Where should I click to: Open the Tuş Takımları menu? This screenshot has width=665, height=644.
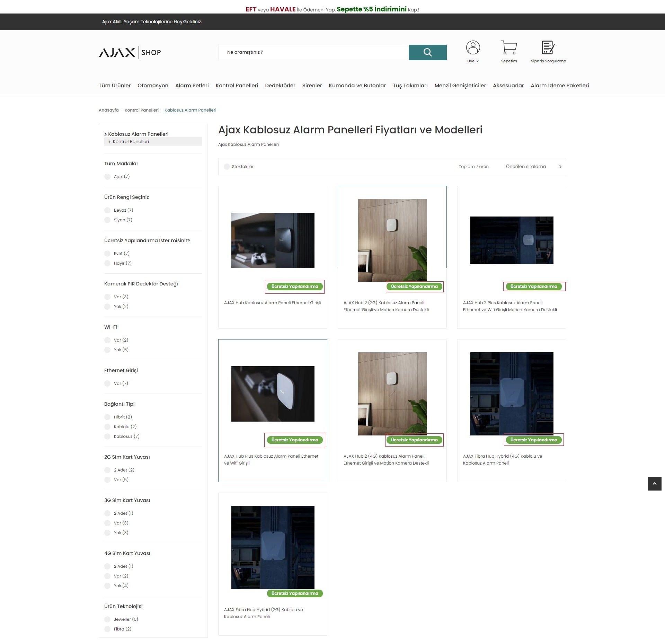point(410,86)
